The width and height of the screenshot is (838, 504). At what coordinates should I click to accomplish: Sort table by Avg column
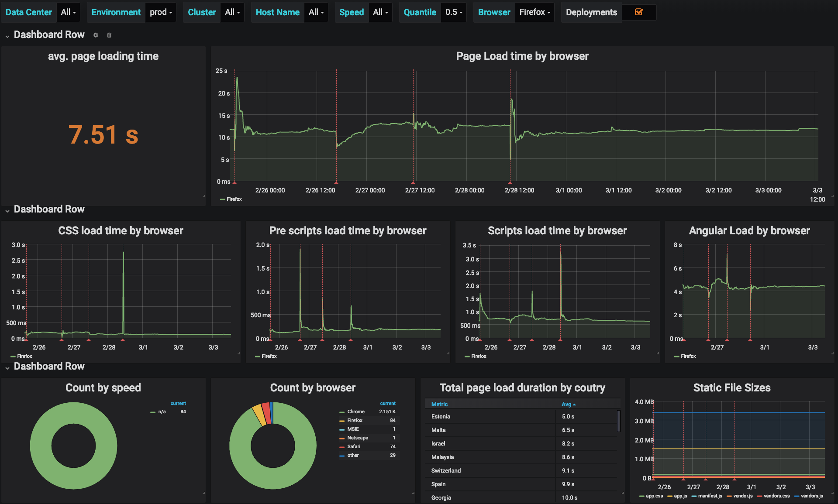pos(569,404)
